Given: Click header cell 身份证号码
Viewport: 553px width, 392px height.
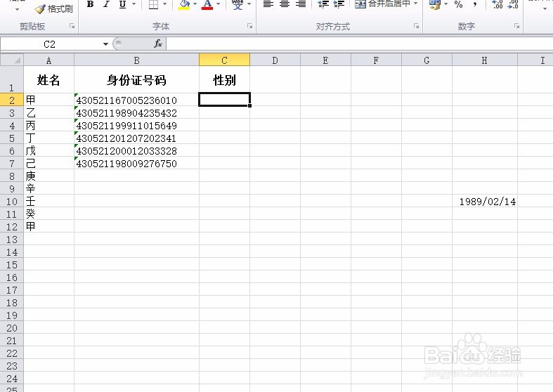Looking at the screenshot, I should pyautogui.click(x=136, y=79).
